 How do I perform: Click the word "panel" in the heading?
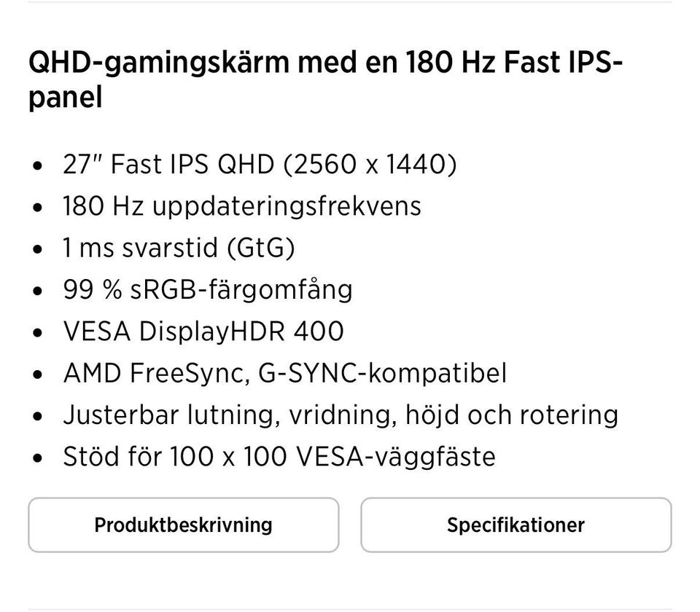pos(66,97)
